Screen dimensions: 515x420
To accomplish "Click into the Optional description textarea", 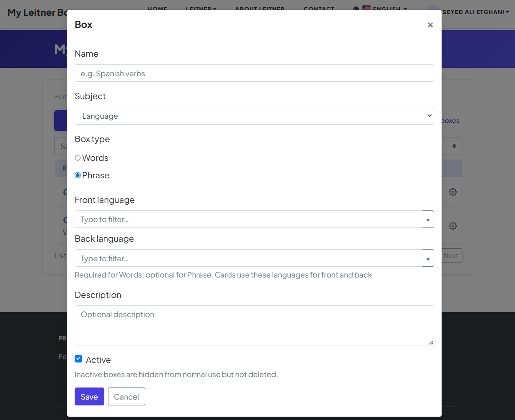I will click(254, 325).
